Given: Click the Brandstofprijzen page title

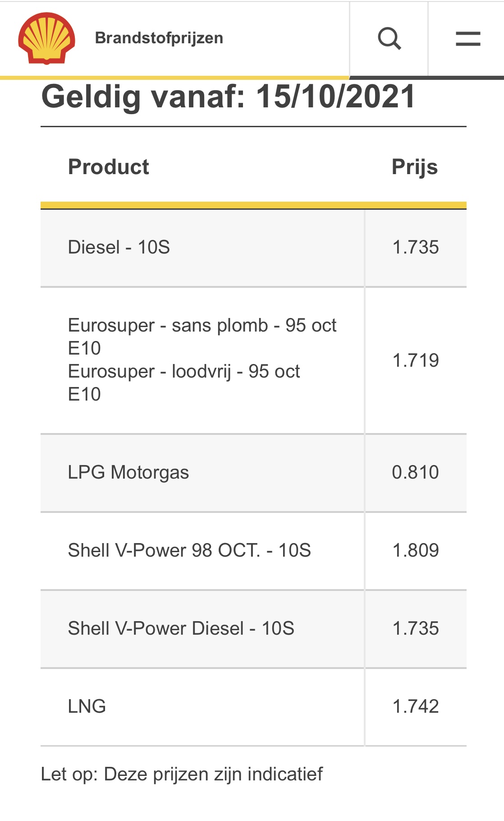Looking at the screenshot, I should click(159, 38).
